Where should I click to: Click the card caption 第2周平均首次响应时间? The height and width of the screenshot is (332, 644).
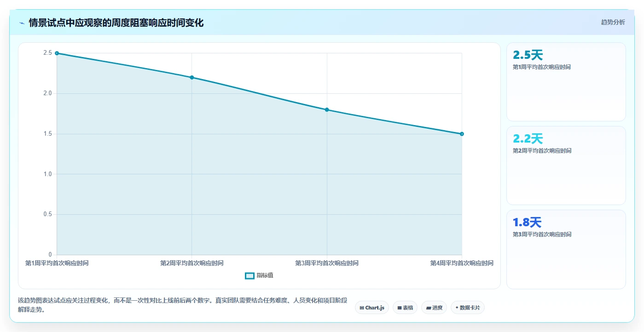[x=542, y=151]
